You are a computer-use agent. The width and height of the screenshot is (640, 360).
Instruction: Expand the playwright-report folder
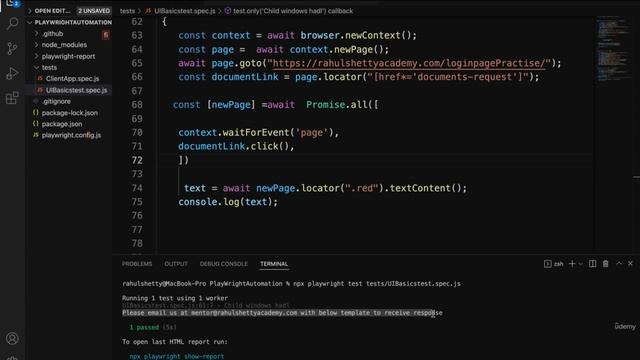pos(68,56)
